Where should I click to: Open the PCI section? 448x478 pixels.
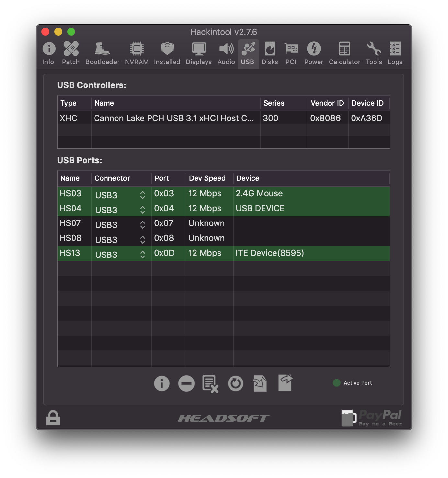[x=291, y=53]
